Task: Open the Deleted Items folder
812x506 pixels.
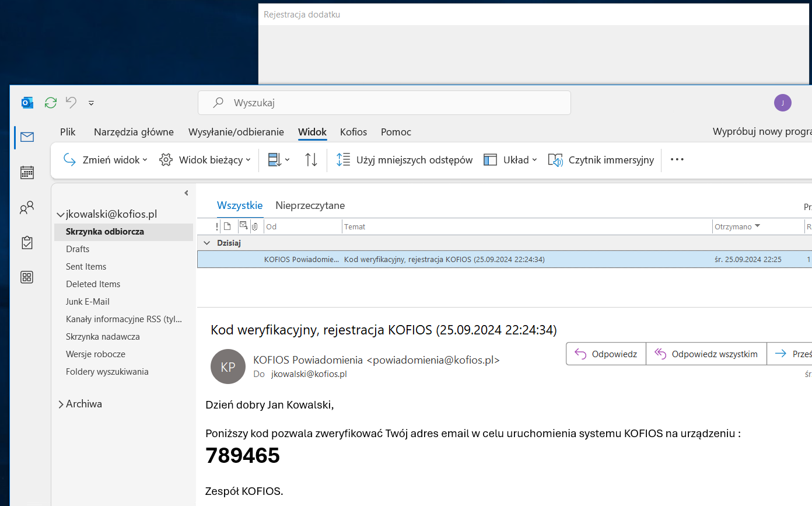Action: 93,284
